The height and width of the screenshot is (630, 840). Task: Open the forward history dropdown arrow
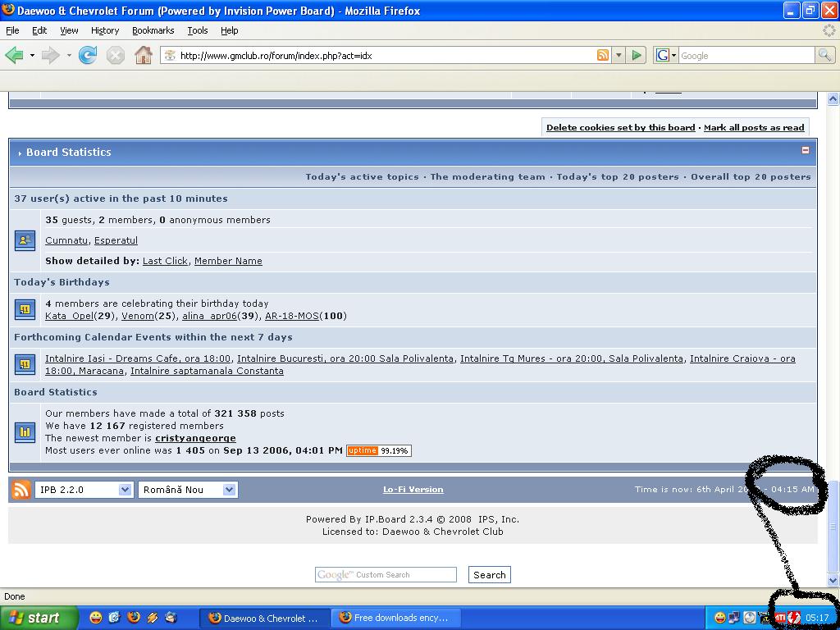point(69,55)
